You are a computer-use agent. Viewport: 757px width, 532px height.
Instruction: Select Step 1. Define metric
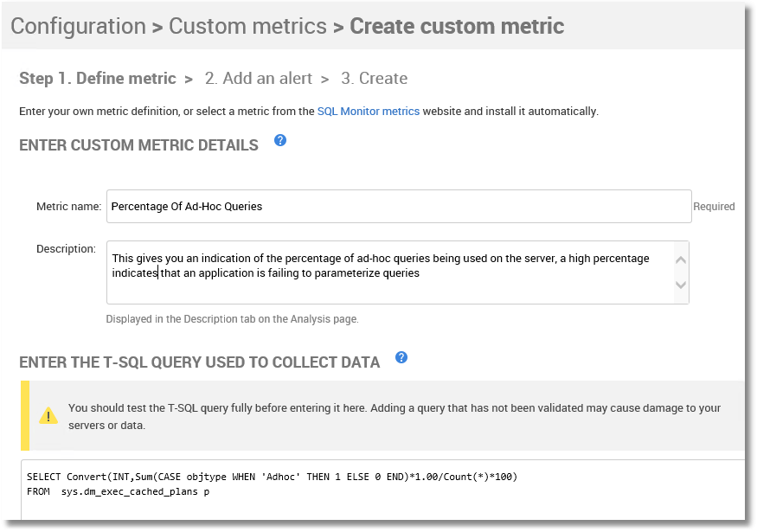pos(98,78)
